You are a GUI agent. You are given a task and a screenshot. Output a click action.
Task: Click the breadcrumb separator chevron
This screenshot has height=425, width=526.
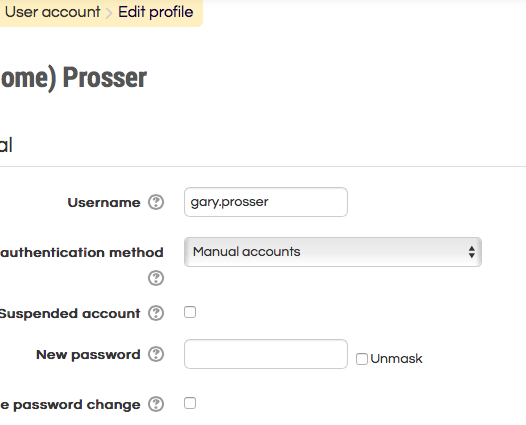109,13
